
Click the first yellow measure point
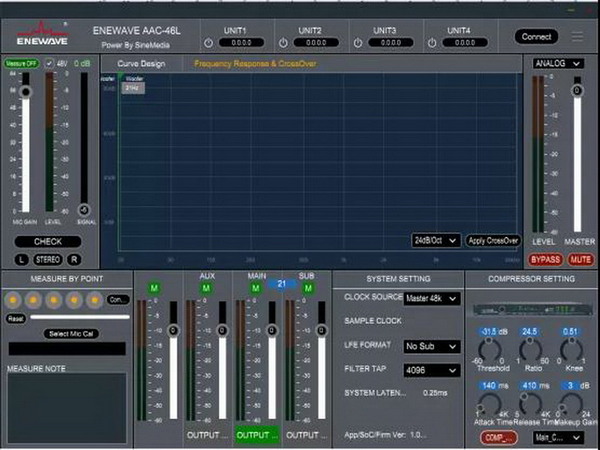click(x=14, y=299)
